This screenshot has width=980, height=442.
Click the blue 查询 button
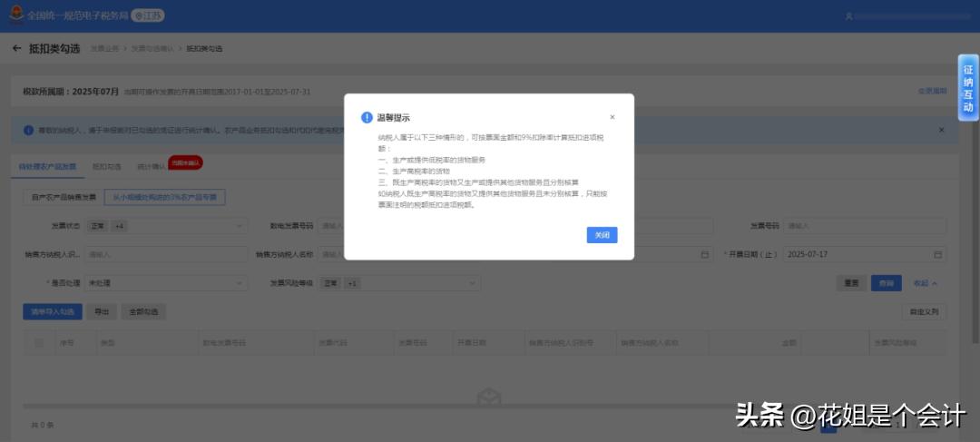click(887, 283)
